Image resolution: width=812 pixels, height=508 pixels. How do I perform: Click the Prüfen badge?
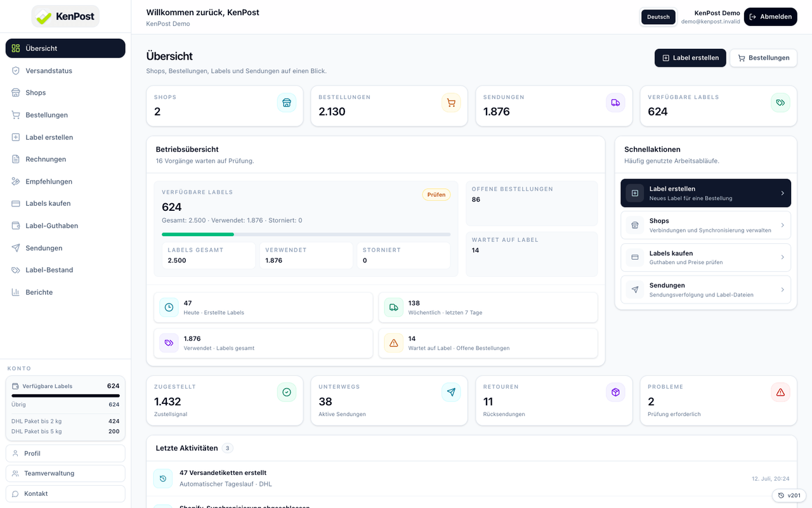point(436,194)
